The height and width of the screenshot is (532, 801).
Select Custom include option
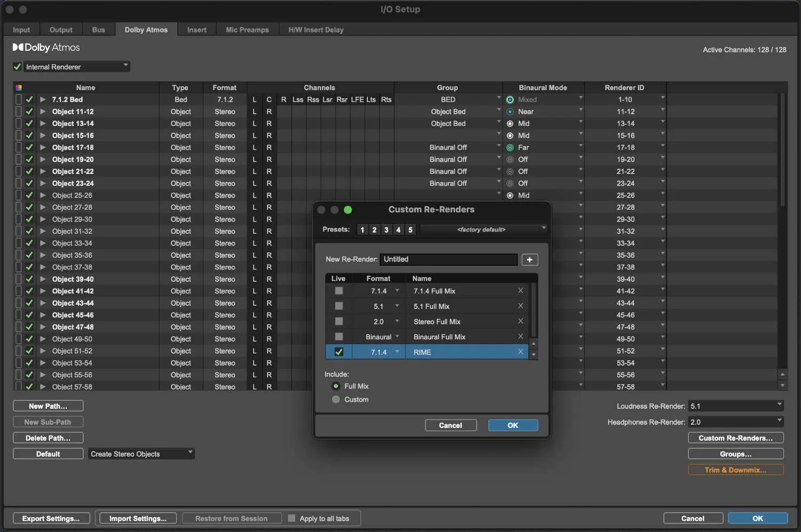point(336,399)
